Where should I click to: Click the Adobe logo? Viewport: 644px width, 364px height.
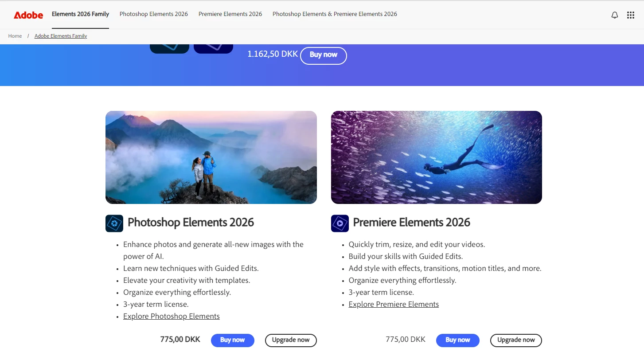pos(28,15)
